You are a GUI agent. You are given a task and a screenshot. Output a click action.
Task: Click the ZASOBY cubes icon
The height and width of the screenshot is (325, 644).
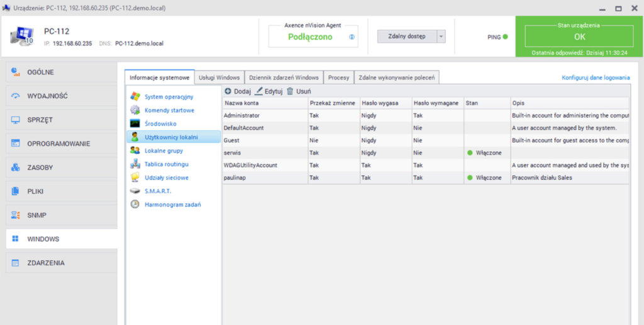coord(16,167)
